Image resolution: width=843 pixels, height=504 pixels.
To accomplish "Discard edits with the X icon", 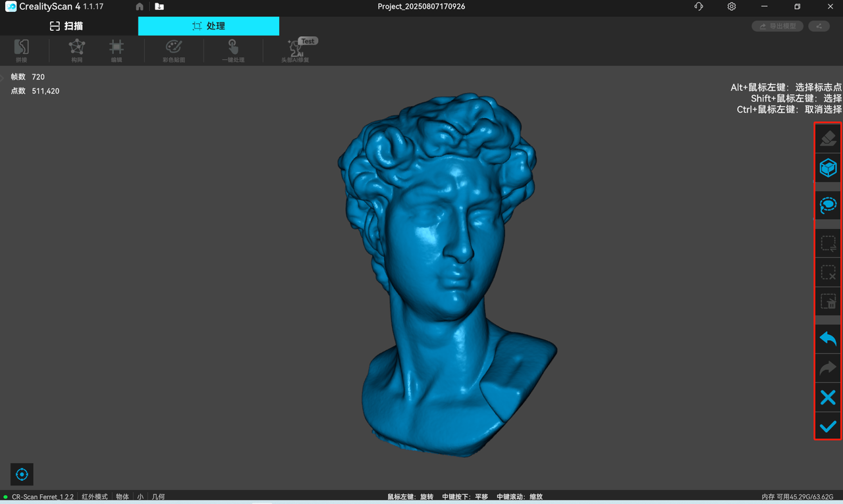I will (828, 397).
